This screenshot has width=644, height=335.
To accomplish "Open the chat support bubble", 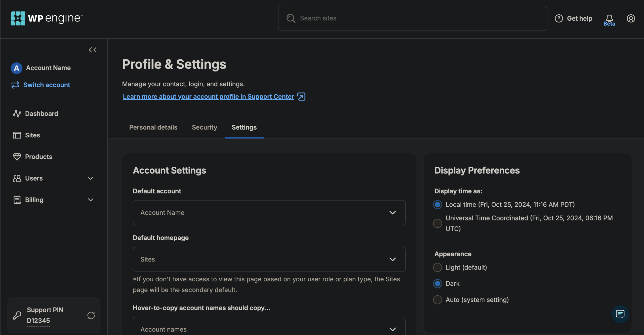I will point(620,314).
